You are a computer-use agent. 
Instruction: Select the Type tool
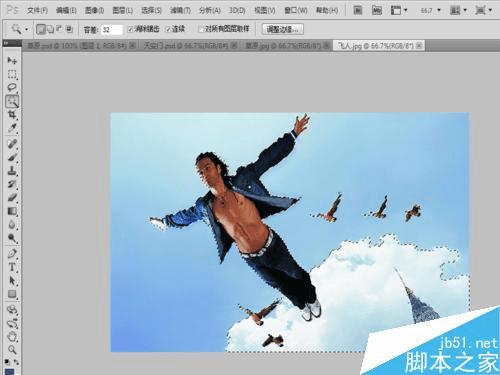coord(12,267)
